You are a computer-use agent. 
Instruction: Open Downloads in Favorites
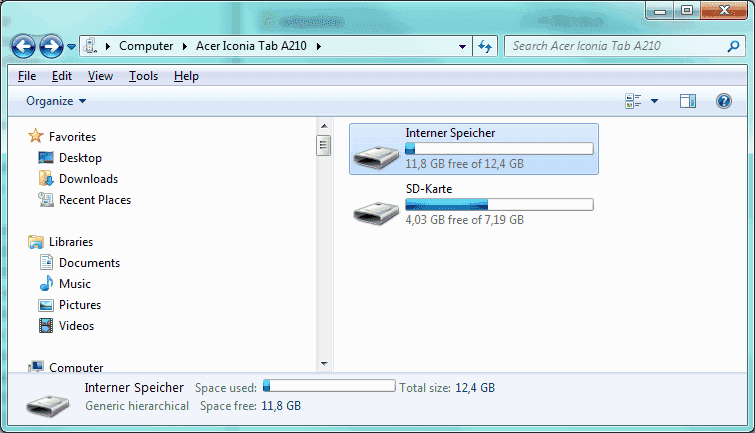89,179
